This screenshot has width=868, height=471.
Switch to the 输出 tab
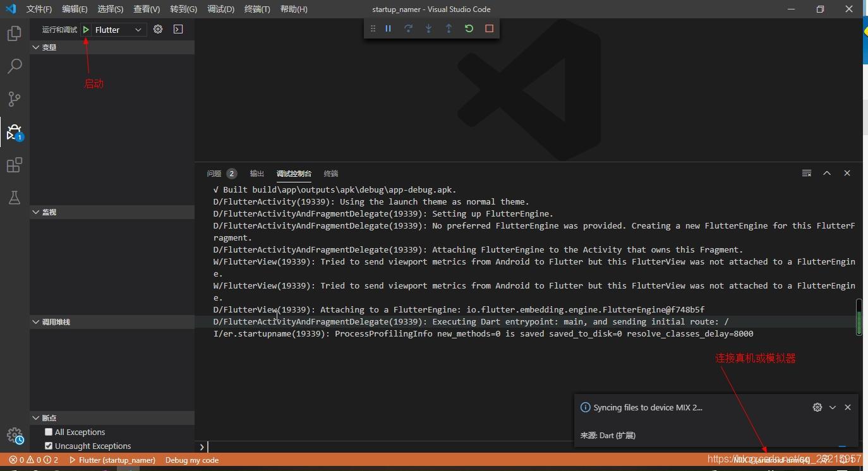coord(256,174)
